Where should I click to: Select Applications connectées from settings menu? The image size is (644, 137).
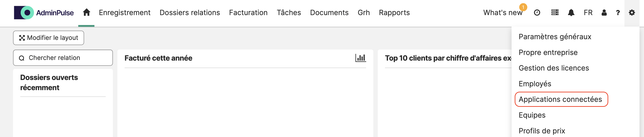(560, 99)
